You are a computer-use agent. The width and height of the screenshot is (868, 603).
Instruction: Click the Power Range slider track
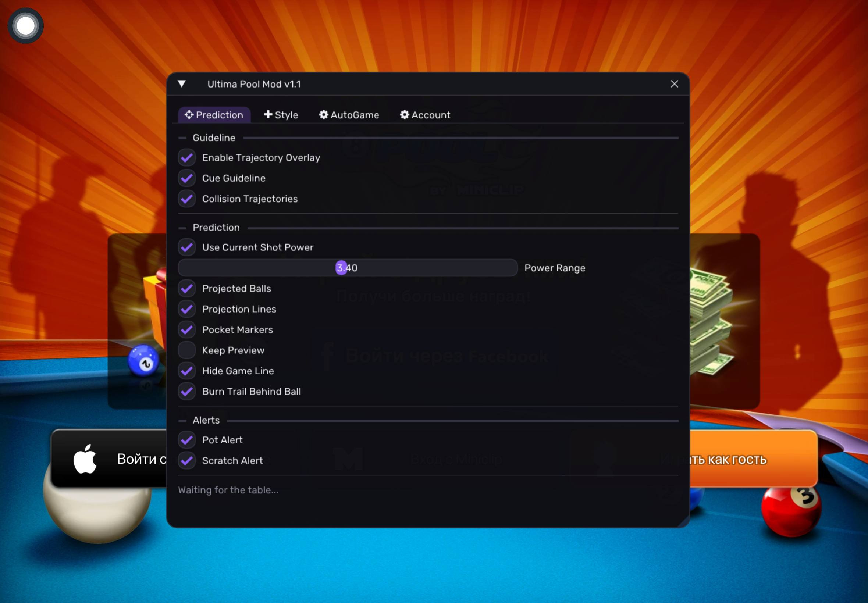348,268
